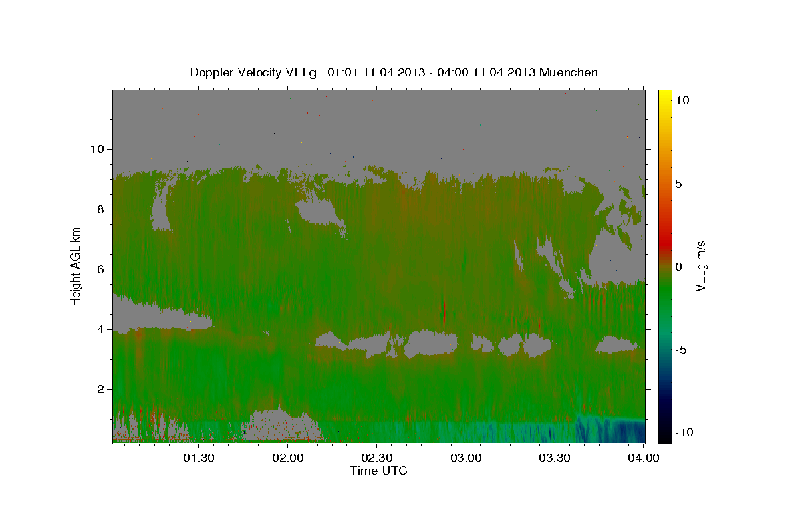This screenshot has width=798, height=532.
Task: Click the colorbar value 10 label
Action: pyautogui.click(x=682, y=100)
